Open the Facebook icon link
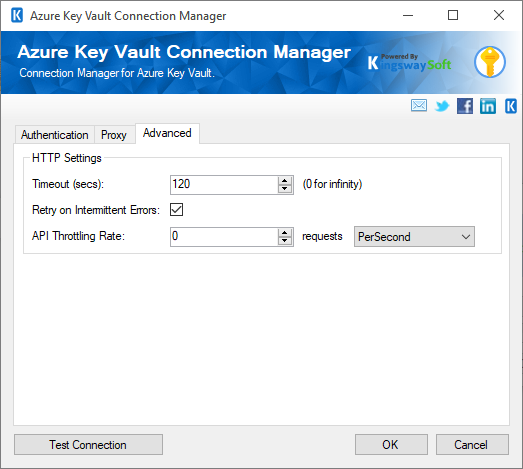This screenshot has width=523, height=469. pos(465,106)
